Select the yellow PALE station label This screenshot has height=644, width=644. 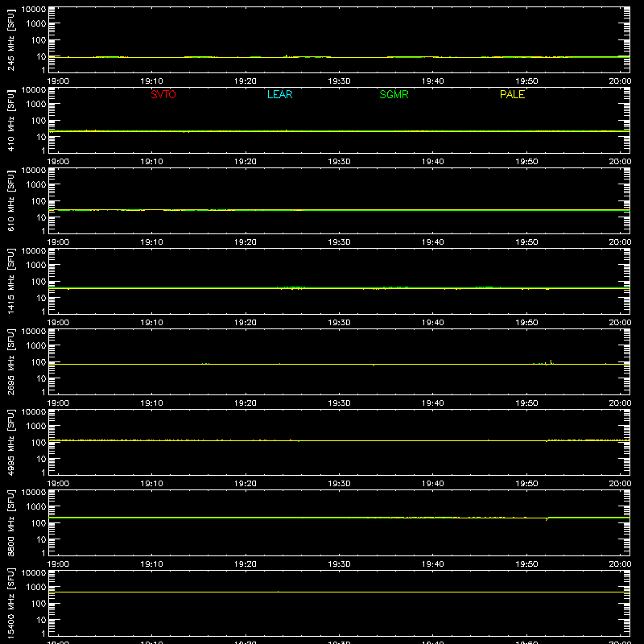click(x=512, y=94)
